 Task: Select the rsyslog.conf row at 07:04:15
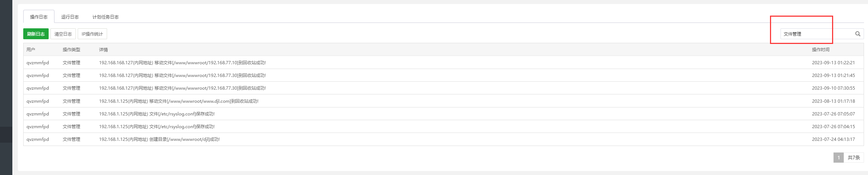[444, 126]
